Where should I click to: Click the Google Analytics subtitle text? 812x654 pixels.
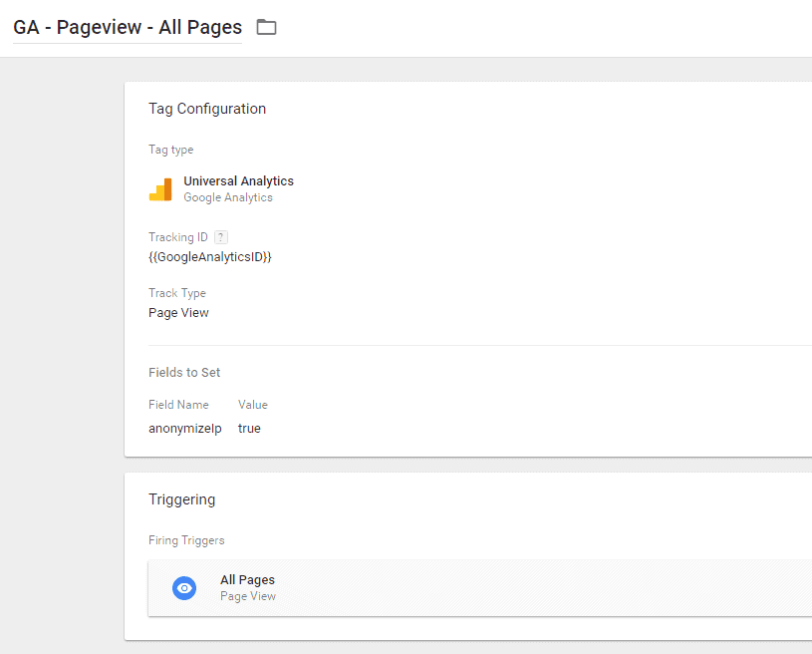[x=227, y=197]
